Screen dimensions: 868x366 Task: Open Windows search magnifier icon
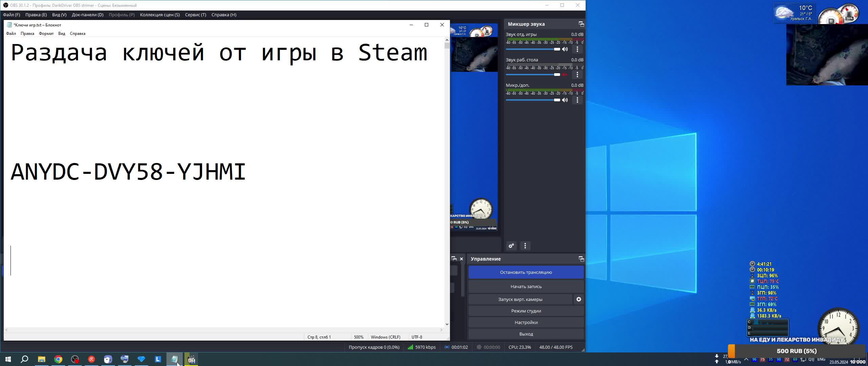(x=24, y=359)
